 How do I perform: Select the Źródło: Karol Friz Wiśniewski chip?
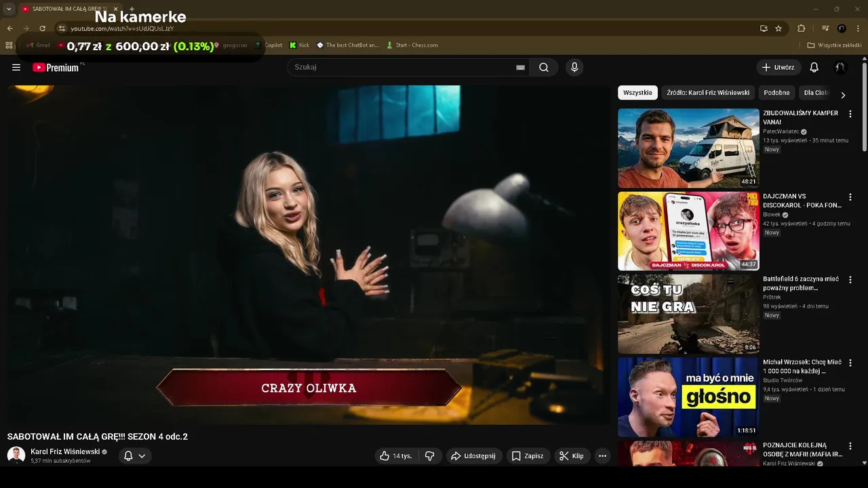click(708, 93)
